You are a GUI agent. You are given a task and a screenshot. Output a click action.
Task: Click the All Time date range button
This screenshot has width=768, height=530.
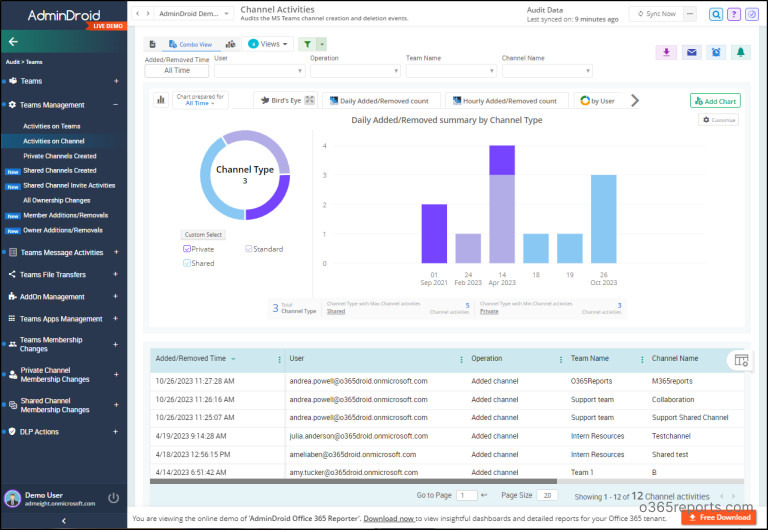(177, 71)
